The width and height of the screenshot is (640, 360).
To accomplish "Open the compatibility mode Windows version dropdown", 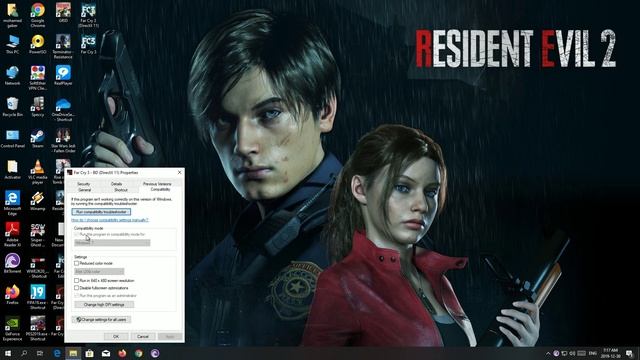I will tap(112, 242).
